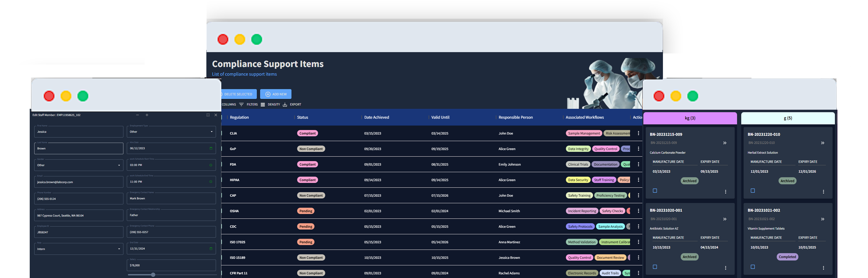Viewport: 868px width, 278px height.
Task: Sort by Status column header
Action: pos(302,117)
